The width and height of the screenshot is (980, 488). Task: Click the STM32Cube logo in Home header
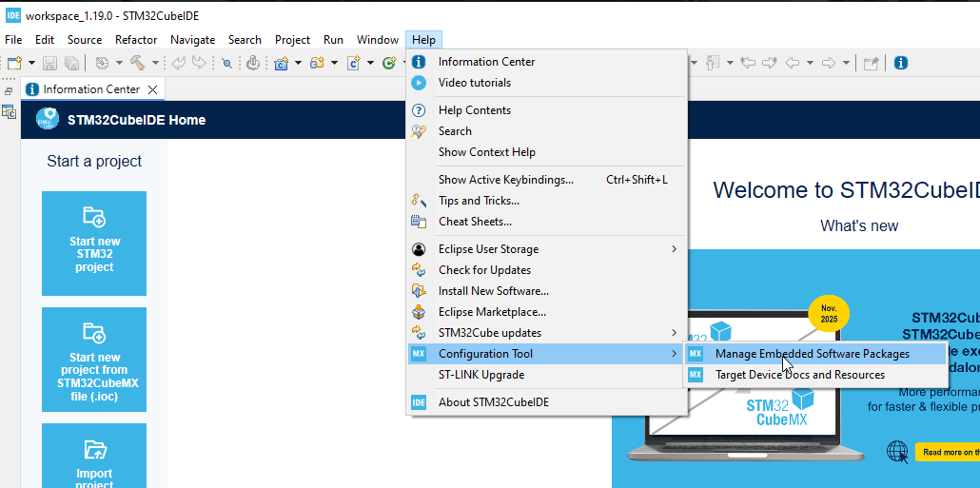[48, 119]
